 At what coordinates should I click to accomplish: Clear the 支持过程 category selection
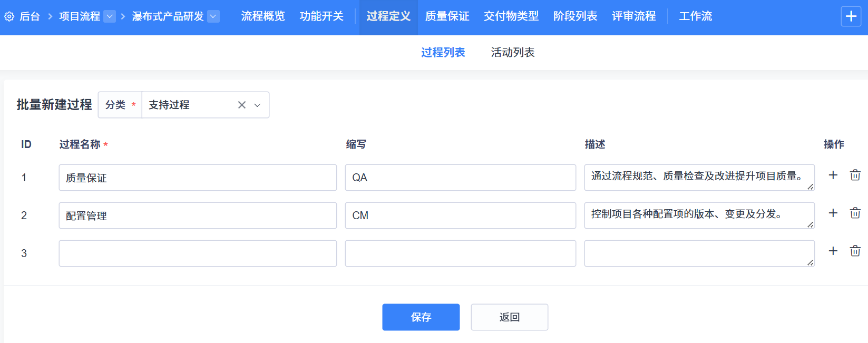(242, 105)
